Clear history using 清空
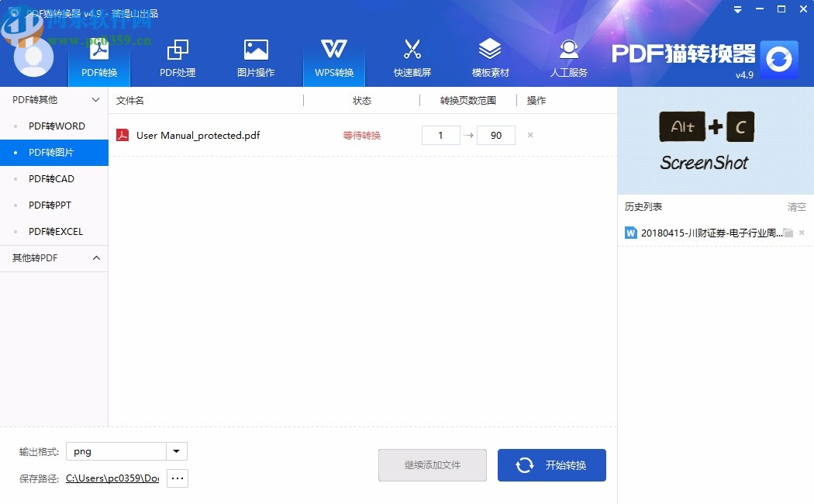The height and width of the screenshot is (504, 814). pyautogui.click(x=796, y=206)
